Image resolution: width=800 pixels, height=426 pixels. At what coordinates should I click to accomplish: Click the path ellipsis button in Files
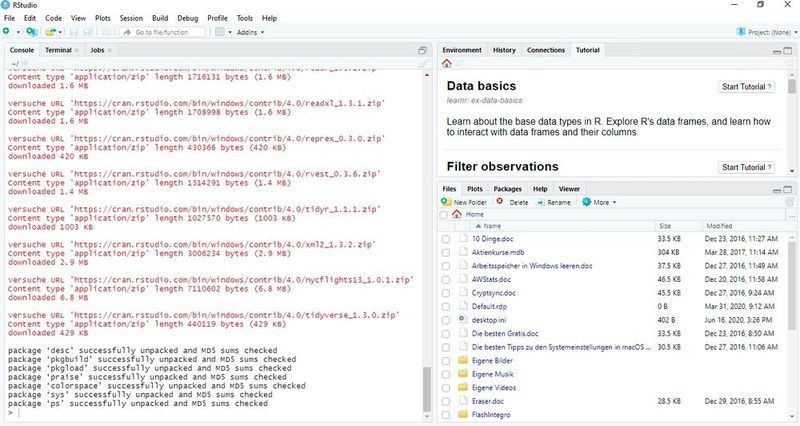(x=791, y=215)
